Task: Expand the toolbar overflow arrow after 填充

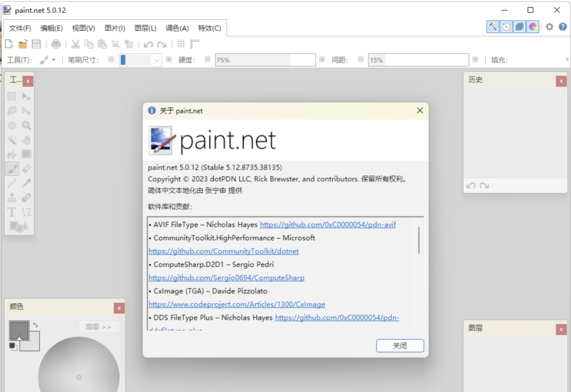Action: click(567, 60)
